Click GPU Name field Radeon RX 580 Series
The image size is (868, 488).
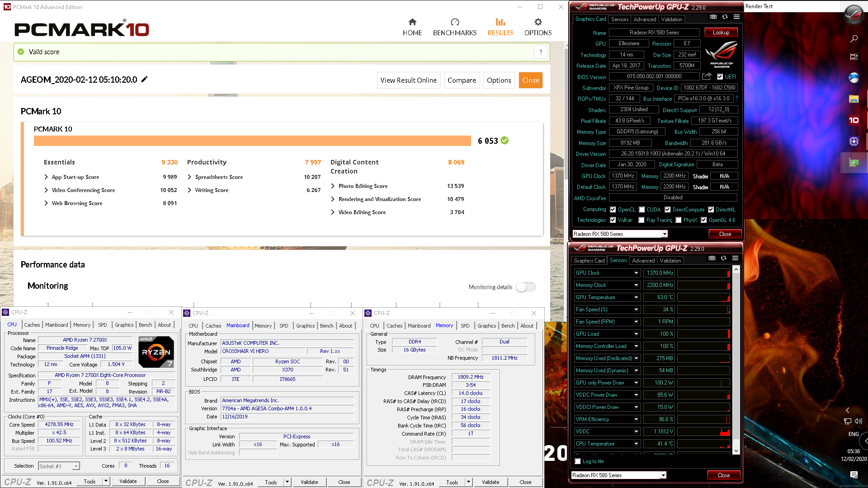pyautogui.click(x=654, y=33)
